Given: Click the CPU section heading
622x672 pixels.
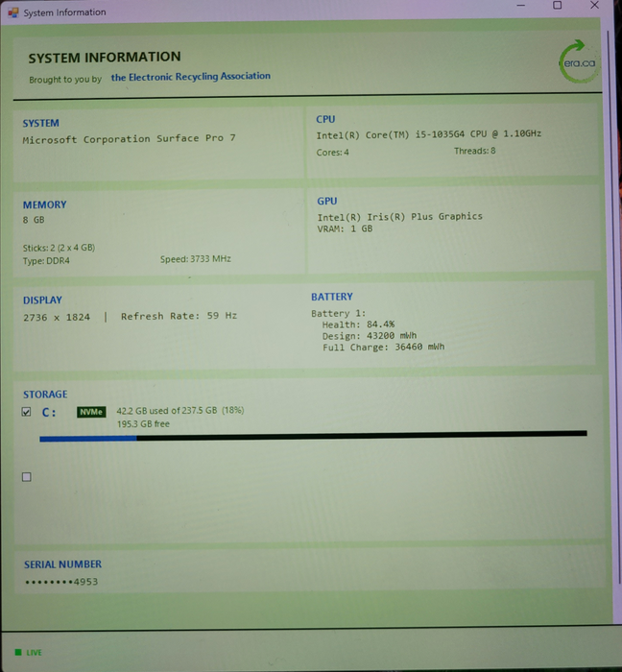Looking at the screenshot, I should click(325, 120).
